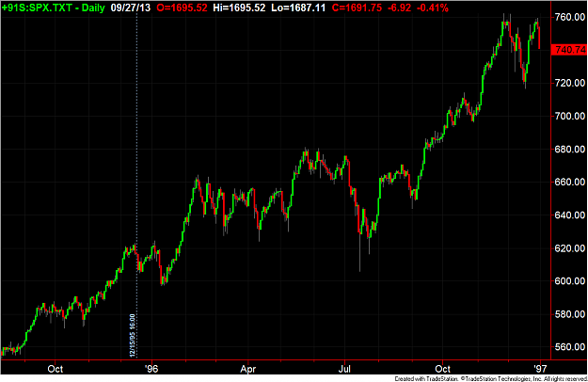Click the Jul label on time axis

(x=344, y=369)
